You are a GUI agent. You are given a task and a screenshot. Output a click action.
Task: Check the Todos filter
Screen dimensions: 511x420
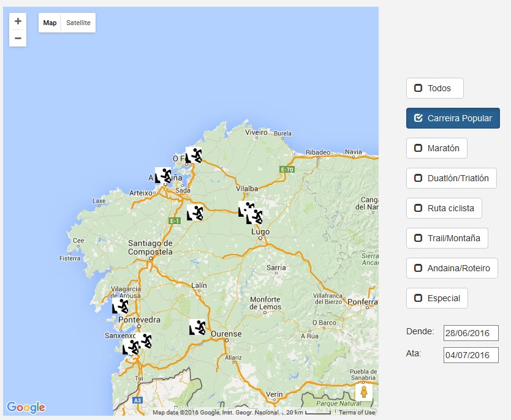pos(435,88)
